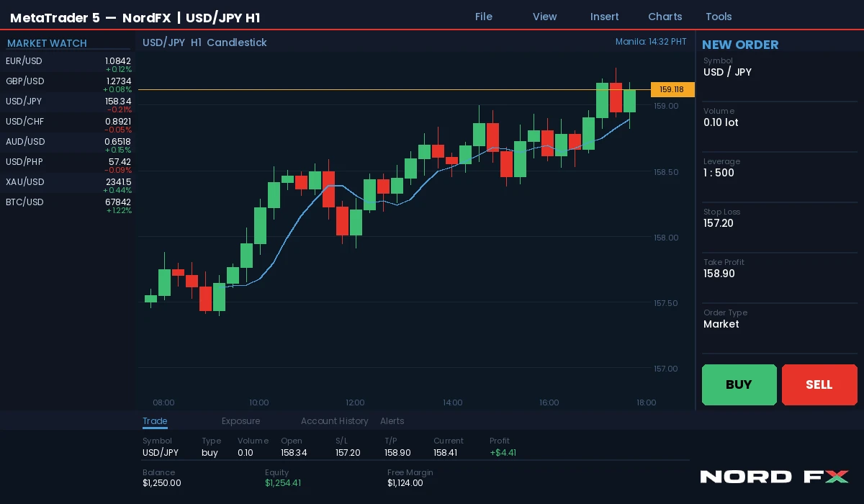Click the 16:00 time axis label
Screen dimensions: 864x504
click(549, 402)
